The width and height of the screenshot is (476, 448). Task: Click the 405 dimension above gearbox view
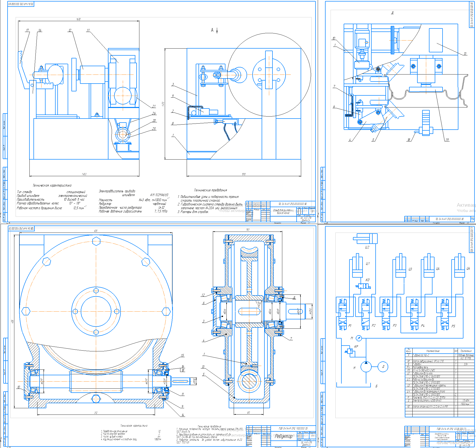tap(96, 231)
